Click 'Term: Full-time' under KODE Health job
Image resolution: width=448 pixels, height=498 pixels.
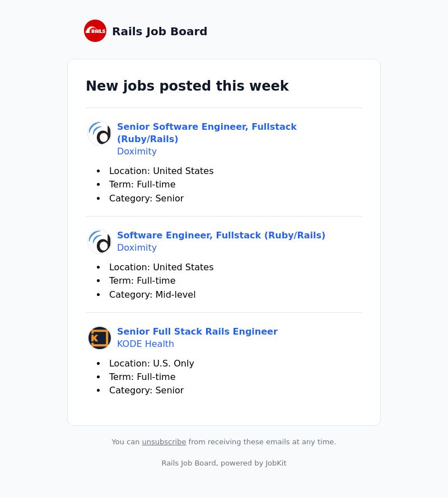(142, 377)
